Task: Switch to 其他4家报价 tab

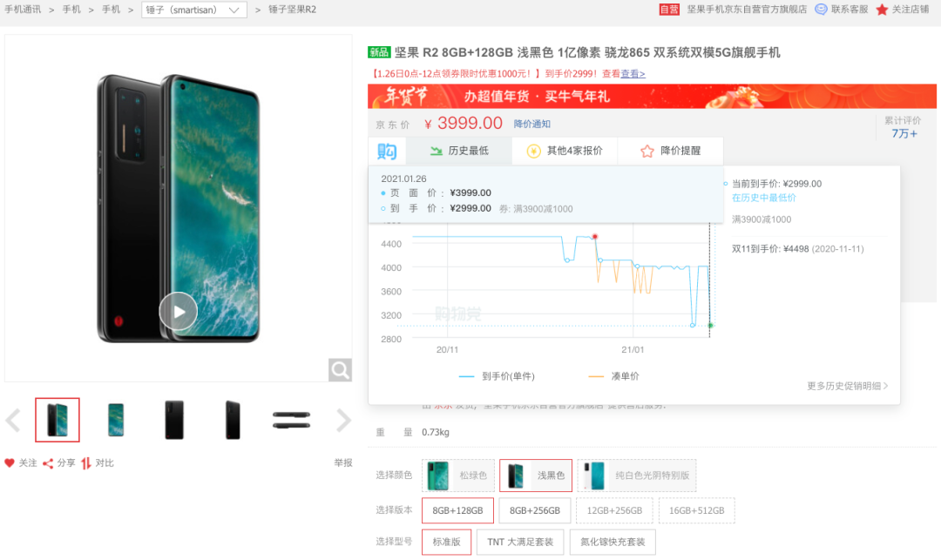Action: point(565,151)
